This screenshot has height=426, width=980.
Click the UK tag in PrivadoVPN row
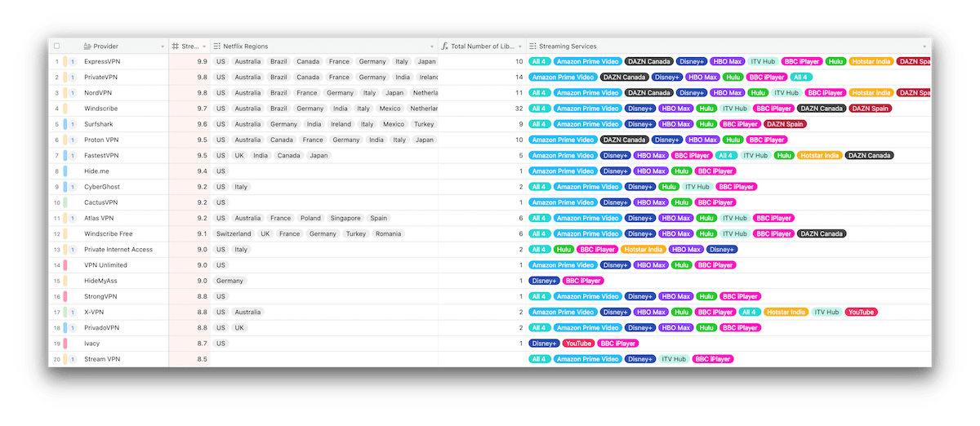239,328
